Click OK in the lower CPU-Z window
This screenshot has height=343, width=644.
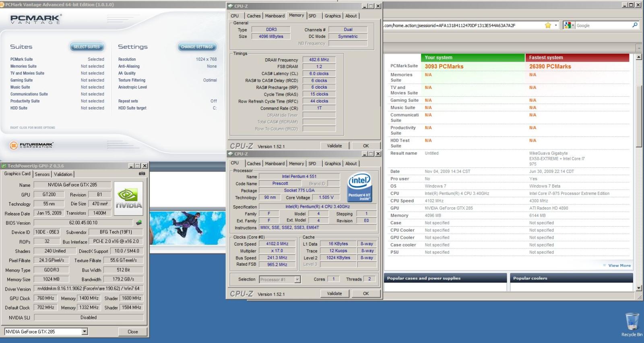[x=366, y=293]
